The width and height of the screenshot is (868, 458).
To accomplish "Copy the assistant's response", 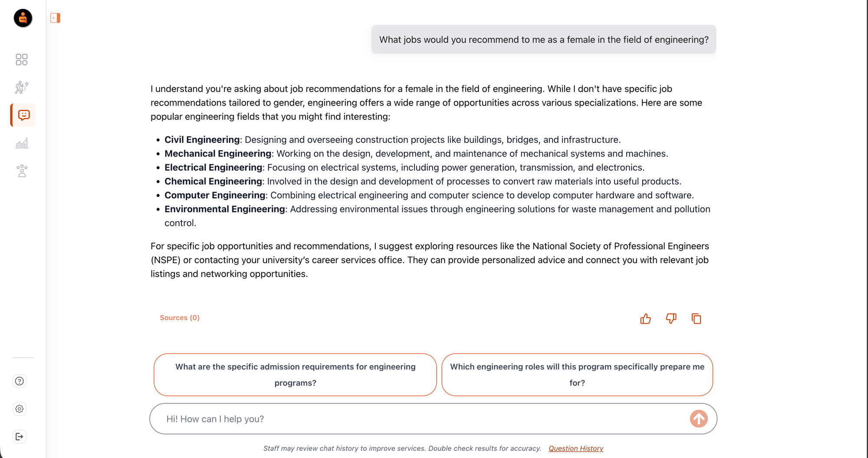I will point(697,318).
